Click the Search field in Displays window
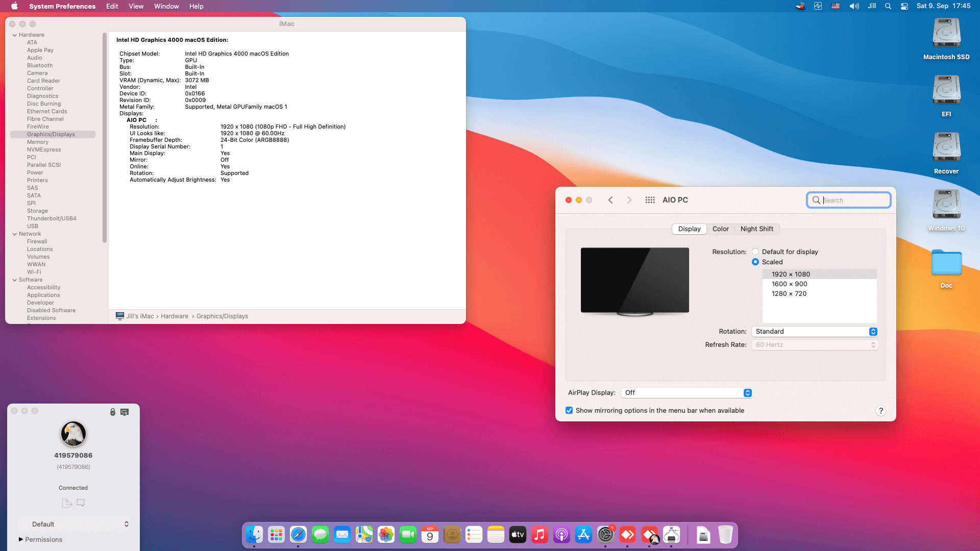This screenshot has height=551, width=980. (x=849, y=200)
